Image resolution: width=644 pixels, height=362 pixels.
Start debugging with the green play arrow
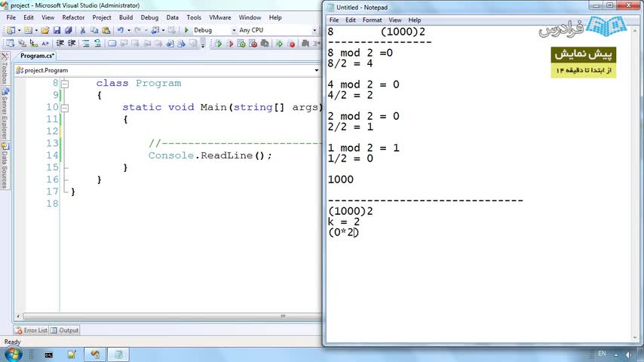tap(186, 30)
